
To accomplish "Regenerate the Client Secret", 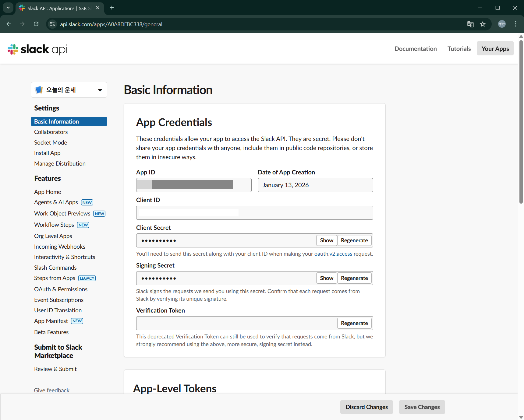I will tap(354, 240).
